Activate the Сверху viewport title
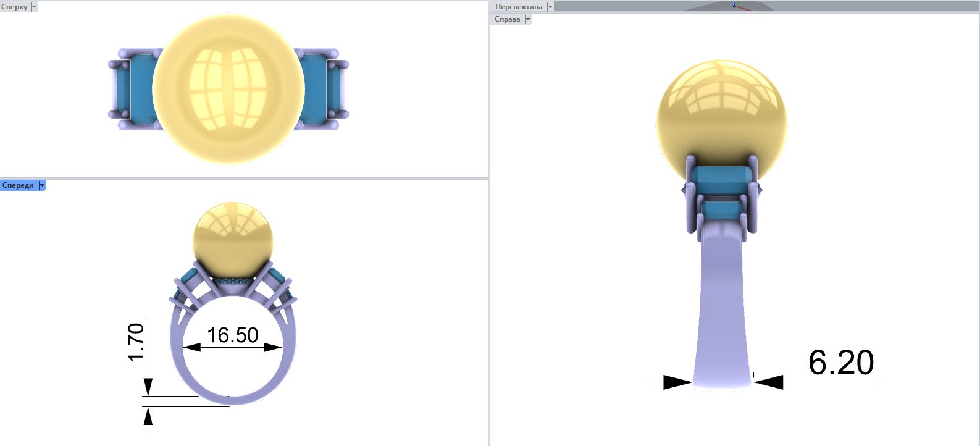The width and height of the screenshot is (980, 446). pyautogui.click(x=15, y=7)
